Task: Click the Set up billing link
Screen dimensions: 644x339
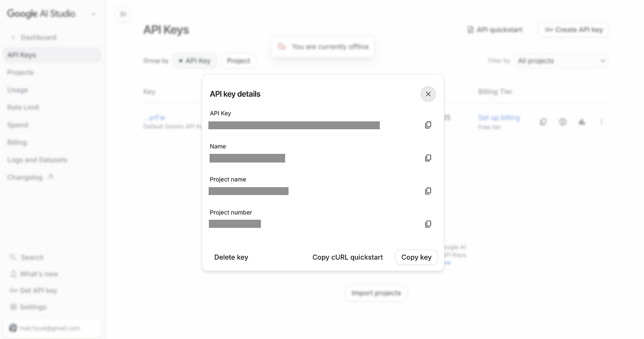Action: [499, 117]
